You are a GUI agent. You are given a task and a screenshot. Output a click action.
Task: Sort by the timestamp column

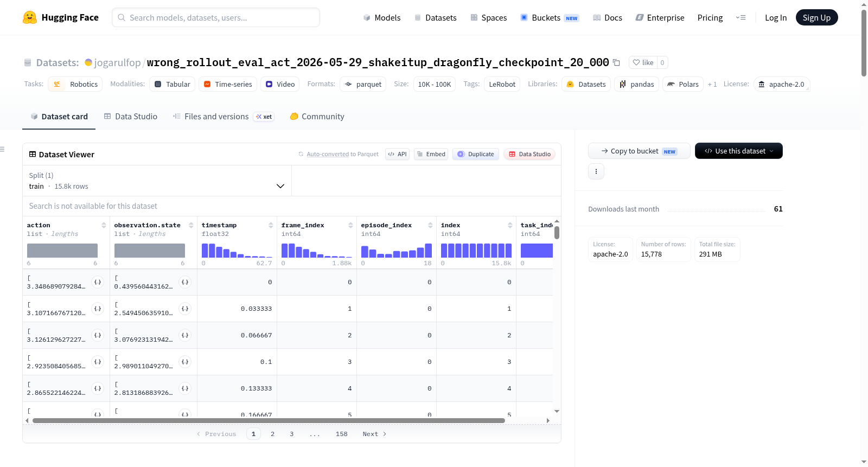click(x=271, y=225)
